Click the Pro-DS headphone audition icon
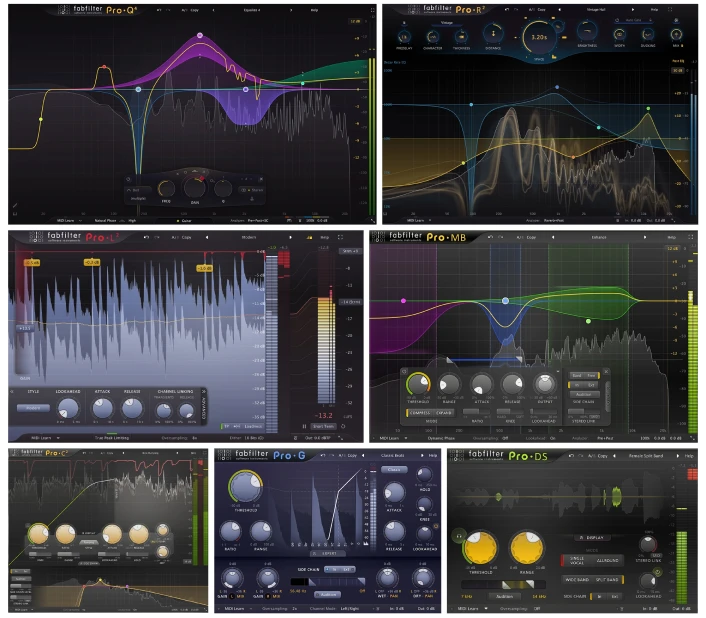Viewport: 706px width, 618px height. (x=459, y=536)
